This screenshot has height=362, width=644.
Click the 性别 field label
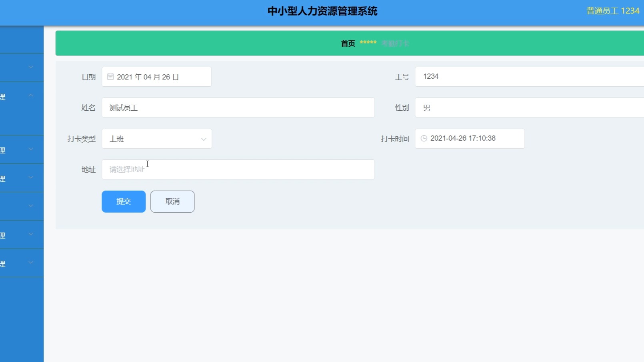tap(402, 108)
